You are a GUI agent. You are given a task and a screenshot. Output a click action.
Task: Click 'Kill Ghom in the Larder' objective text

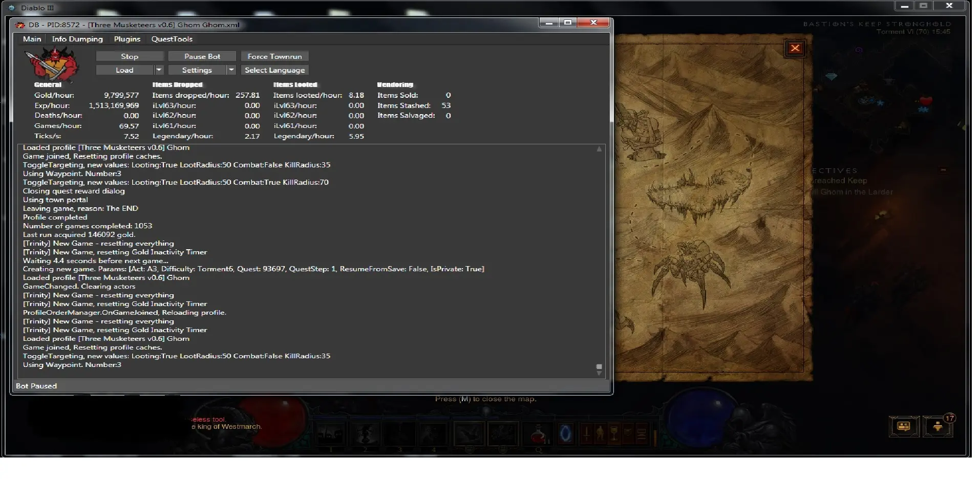tap(853, 192)
